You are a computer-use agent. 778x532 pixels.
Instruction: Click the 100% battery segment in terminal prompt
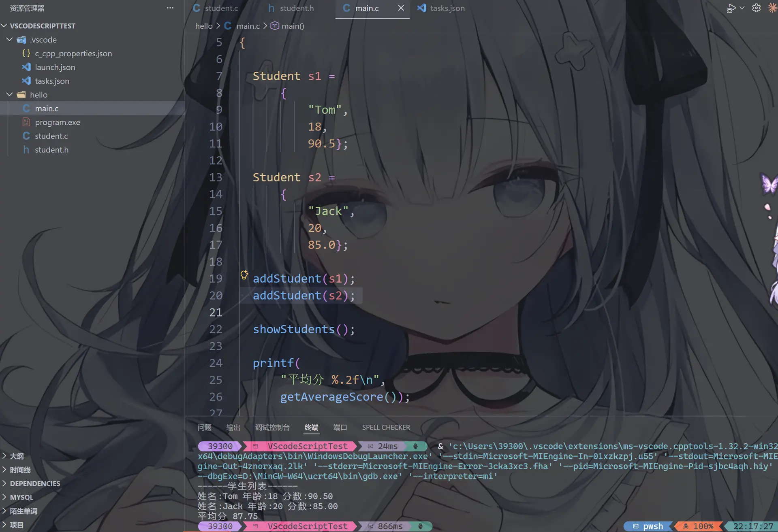(x=699, y=526)
